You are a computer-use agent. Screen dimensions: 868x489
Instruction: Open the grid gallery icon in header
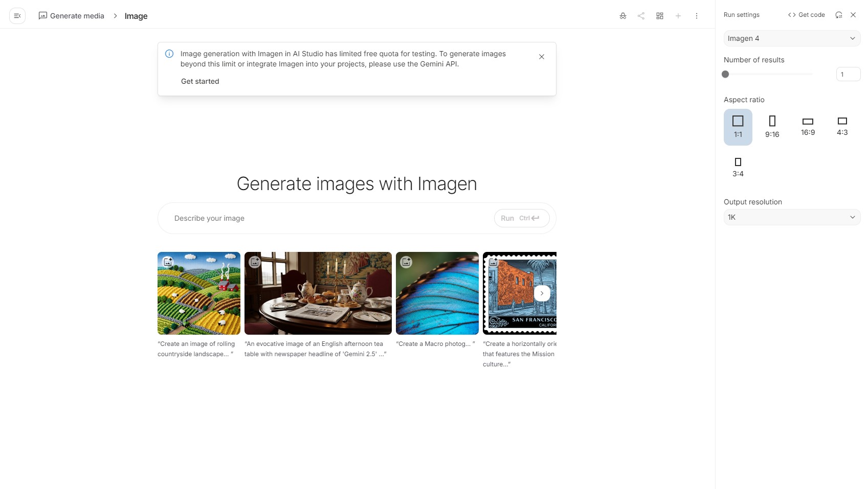pos(660,16)
